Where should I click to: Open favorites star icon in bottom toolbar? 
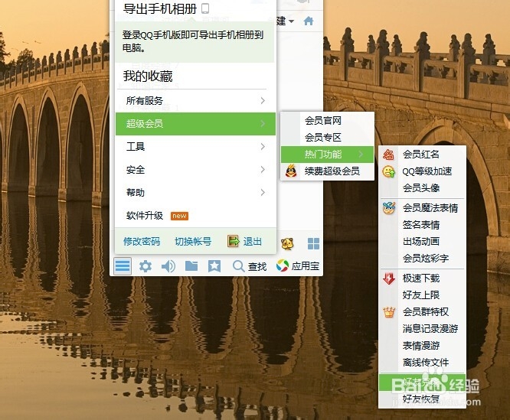[x=214, y=266]
